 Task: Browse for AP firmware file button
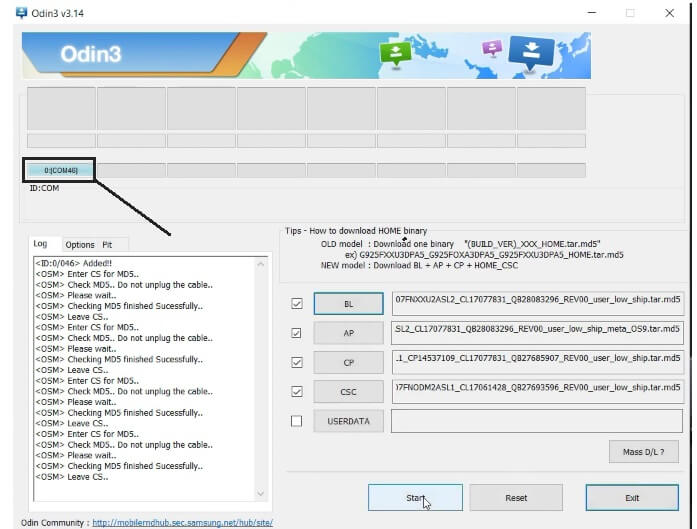(348, 333)
